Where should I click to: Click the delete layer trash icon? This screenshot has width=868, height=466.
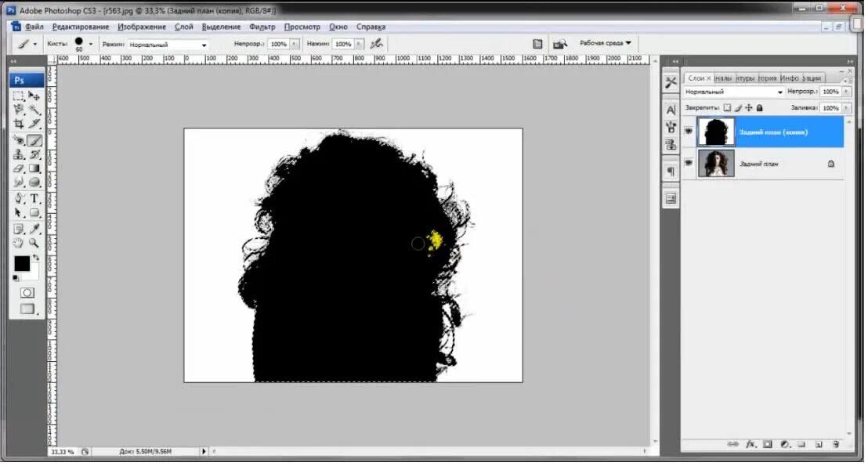tap(836, 444)
